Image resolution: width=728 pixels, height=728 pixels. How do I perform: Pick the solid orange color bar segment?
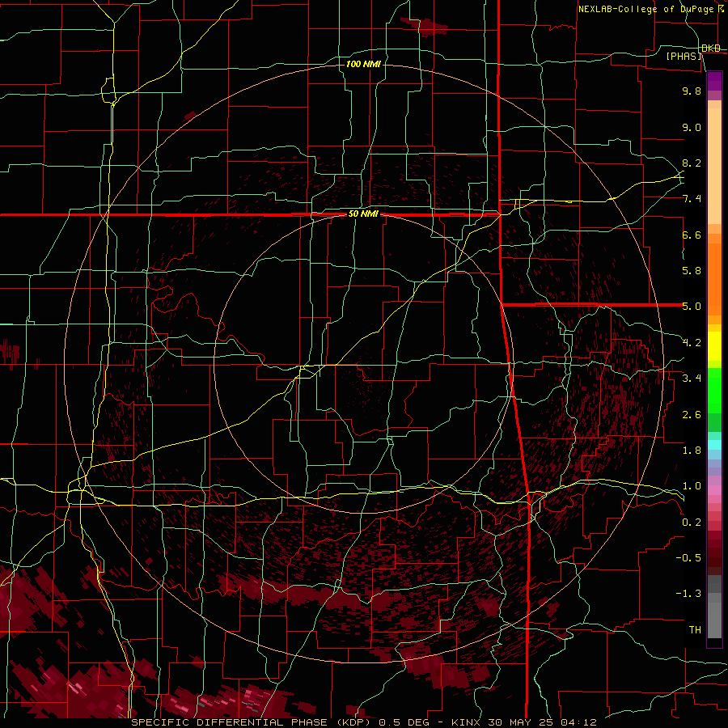coord(714,280)
